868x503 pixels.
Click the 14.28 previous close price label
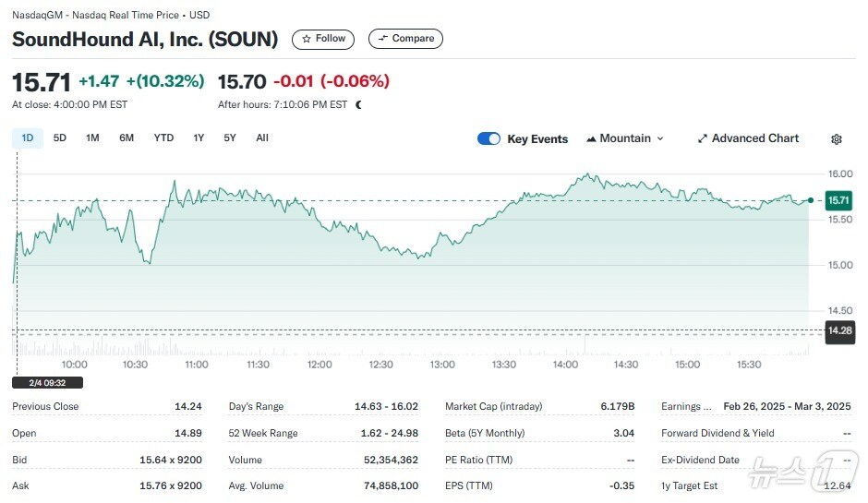(838, 330)
